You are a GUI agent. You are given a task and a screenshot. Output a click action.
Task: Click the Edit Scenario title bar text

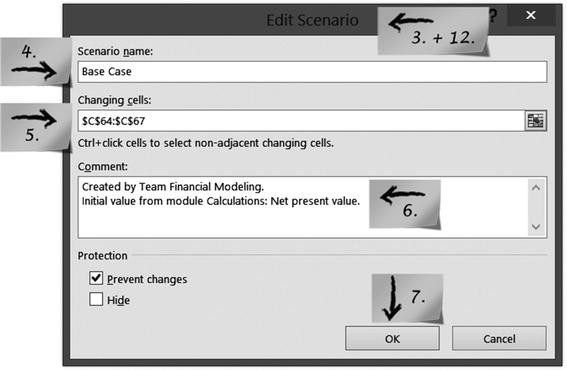pyautogui.click(x=312, y=20)
